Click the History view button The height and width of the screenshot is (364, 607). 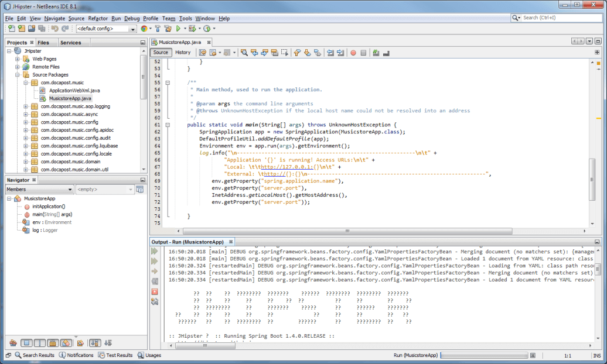pos(183,53)
